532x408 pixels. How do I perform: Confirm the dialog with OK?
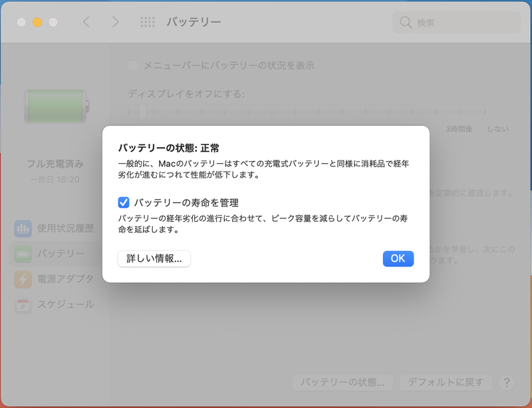coord(398,259)
